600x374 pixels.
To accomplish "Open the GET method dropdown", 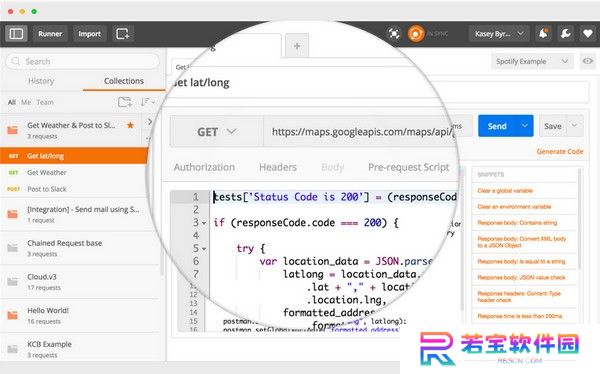I will pos(217,132).
